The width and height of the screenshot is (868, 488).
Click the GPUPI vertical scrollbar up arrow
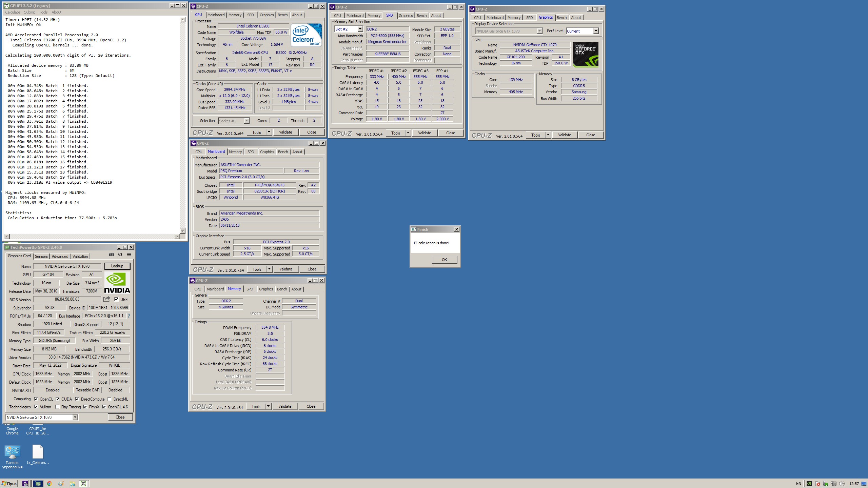point(183,20)
